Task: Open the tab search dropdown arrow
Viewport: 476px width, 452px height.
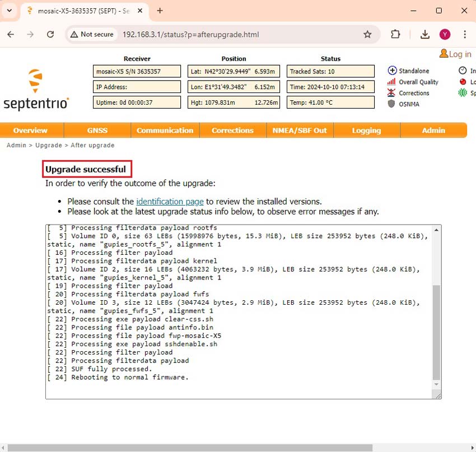Action: tap(10, 11)
